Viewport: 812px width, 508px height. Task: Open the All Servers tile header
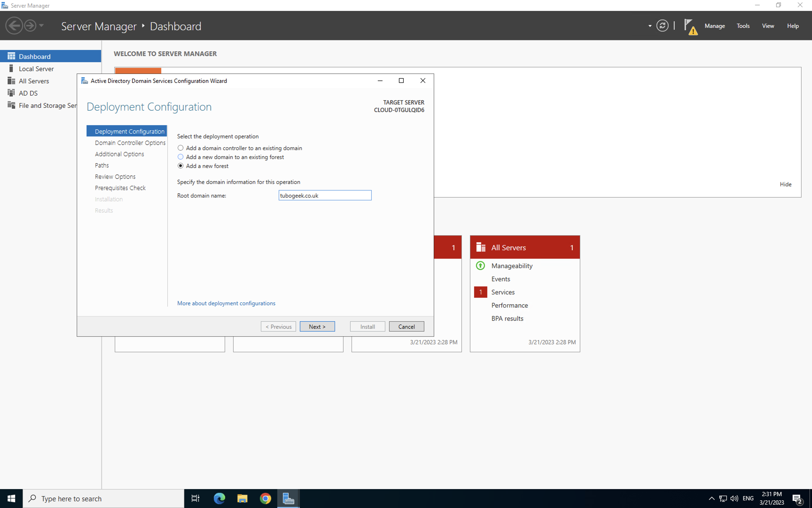click(x=525, y=247)
